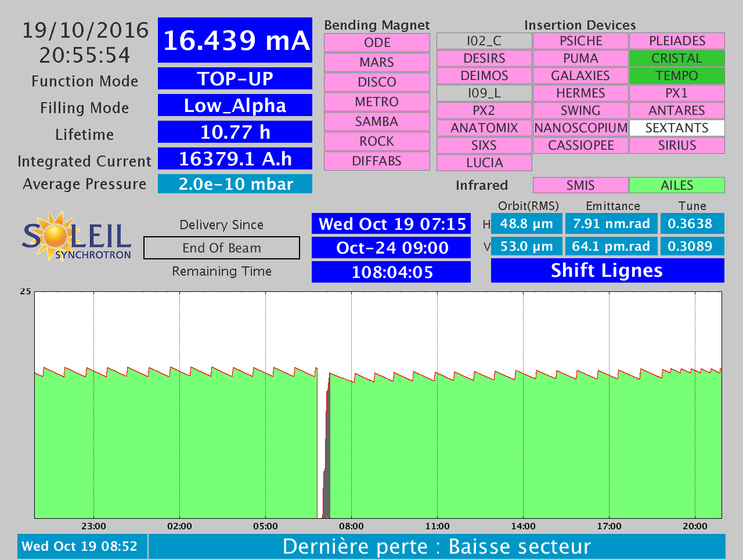Click the AILES infrared beamline

click(677, 185)
